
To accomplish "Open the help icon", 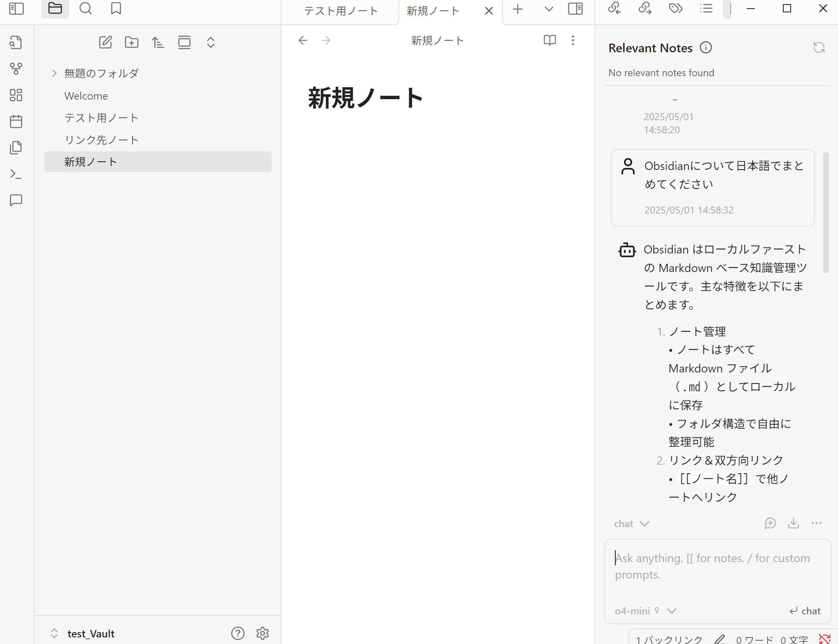I will (x=238, y=633).
